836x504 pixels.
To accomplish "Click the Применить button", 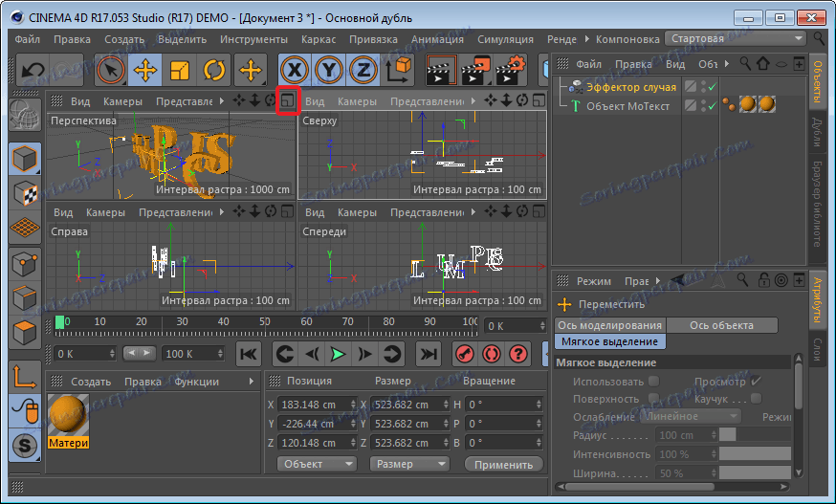I will (x=503, y=465).
